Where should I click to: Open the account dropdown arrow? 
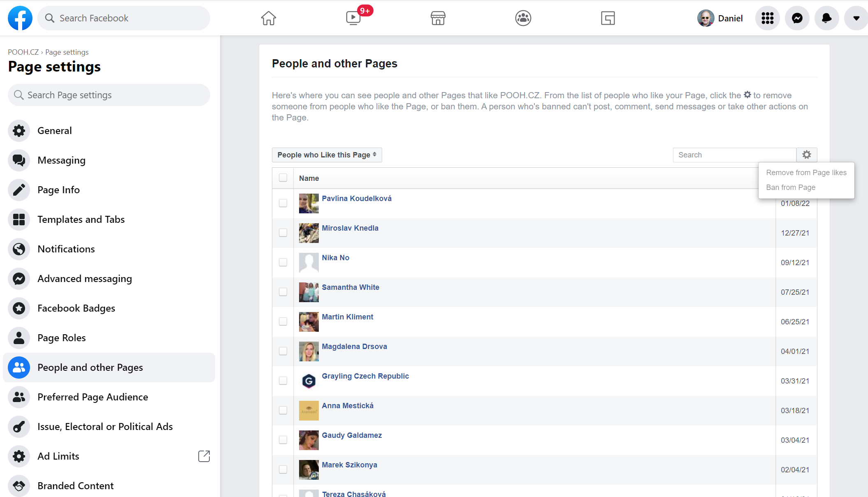point(856,18)
